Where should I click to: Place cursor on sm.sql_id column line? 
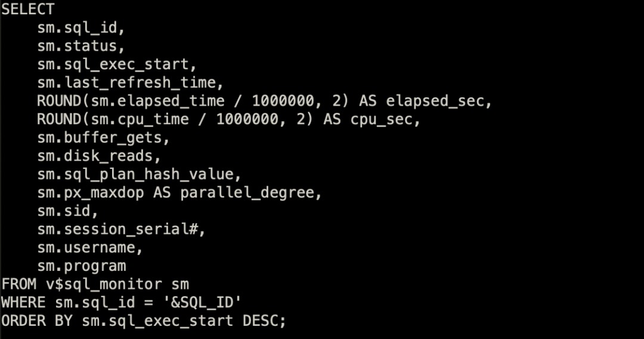coord(81,28)
